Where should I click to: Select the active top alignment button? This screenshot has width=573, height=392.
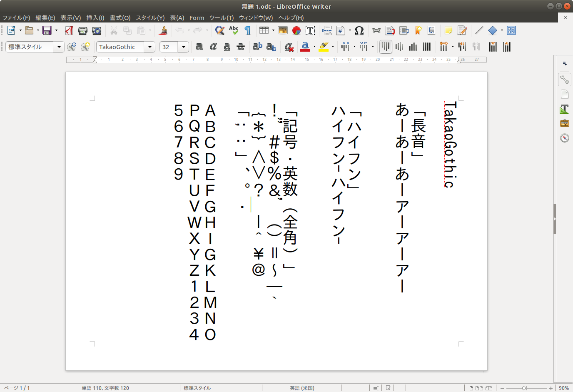click(386, 47)
